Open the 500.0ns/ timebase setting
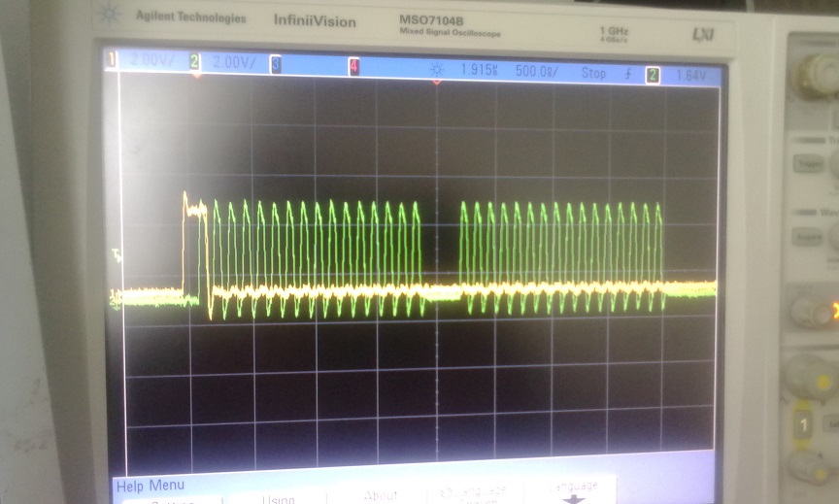839x504 pixels. tap(537, 71)
